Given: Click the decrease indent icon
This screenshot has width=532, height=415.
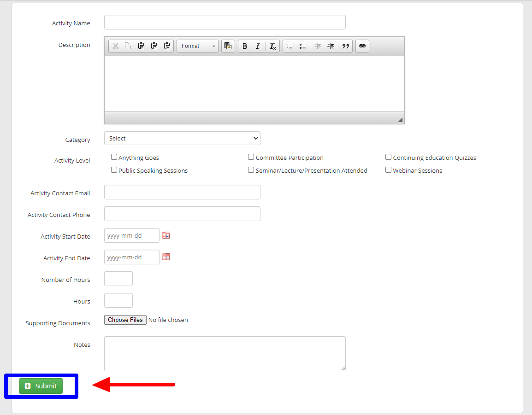Looking at the screenshot, I should [x=318, y=46].
